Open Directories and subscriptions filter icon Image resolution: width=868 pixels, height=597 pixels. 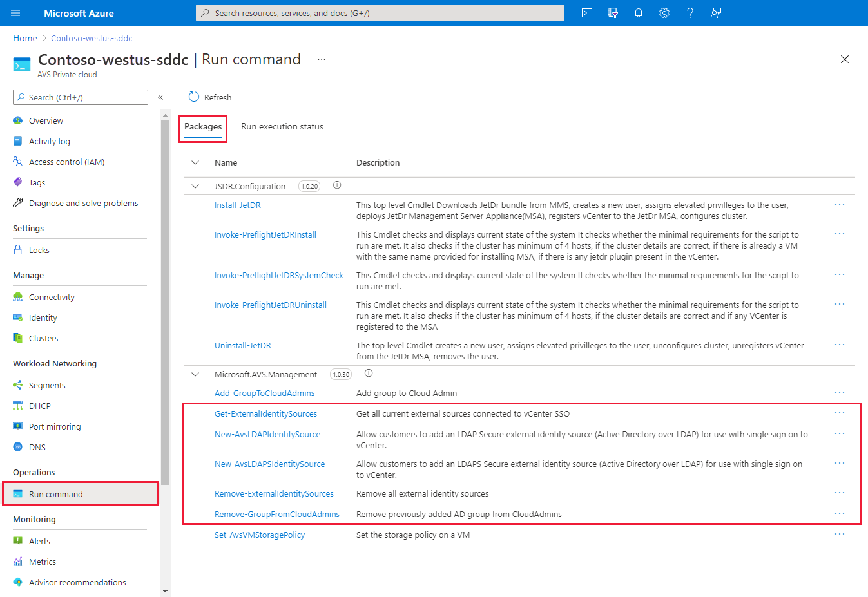613,13
